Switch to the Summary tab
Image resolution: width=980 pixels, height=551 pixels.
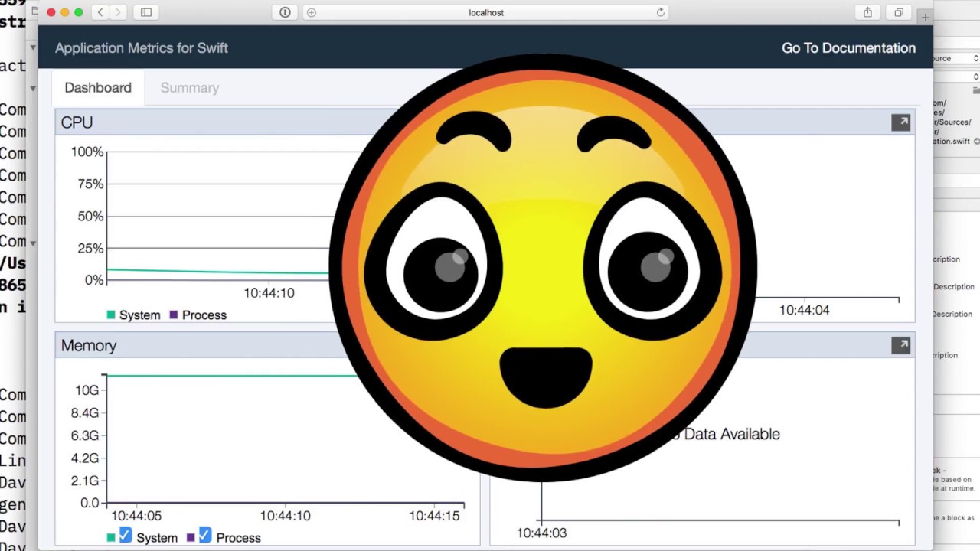(190, 88)
